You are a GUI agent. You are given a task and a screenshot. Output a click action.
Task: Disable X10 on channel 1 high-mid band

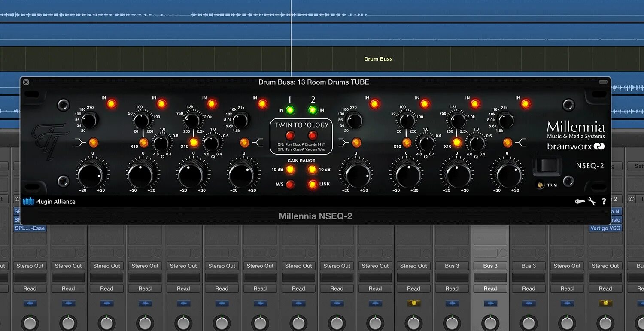(194, 143)
